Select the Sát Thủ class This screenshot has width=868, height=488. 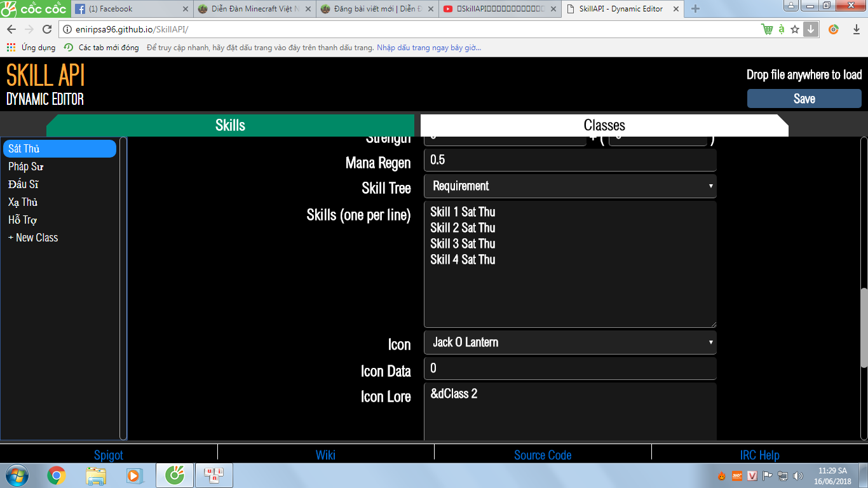(60, 149)
